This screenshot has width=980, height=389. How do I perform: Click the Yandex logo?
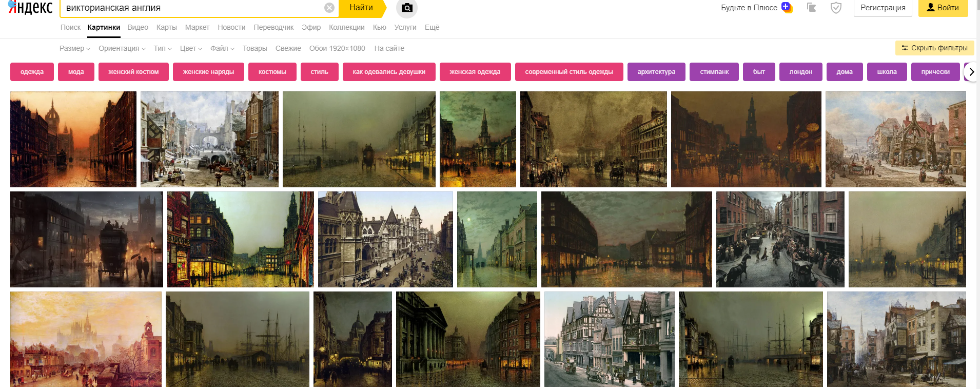point(31,7)
